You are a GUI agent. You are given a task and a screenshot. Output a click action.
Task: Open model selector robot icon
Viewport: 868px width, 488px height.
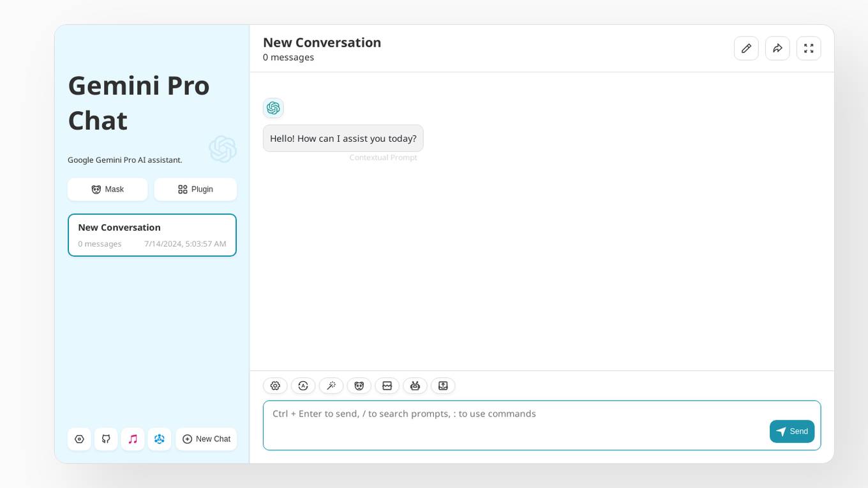[415, 386]
